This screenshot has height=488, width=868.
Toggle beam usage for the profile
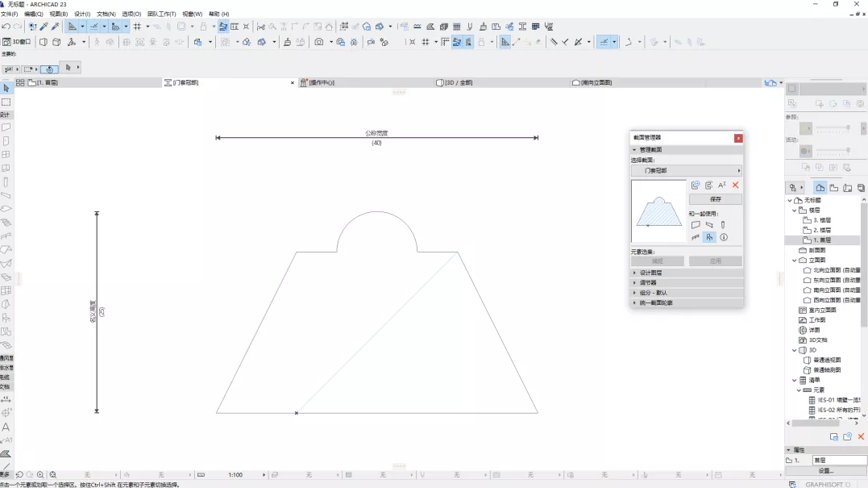tap(710, 225)
